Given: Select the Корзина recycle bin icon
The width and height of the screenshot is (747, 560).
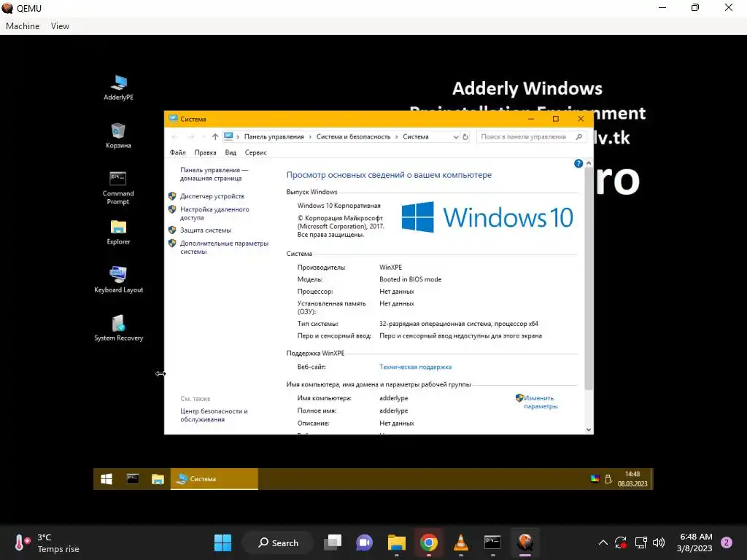Looking at the screenshot, I should coord(118,136).
